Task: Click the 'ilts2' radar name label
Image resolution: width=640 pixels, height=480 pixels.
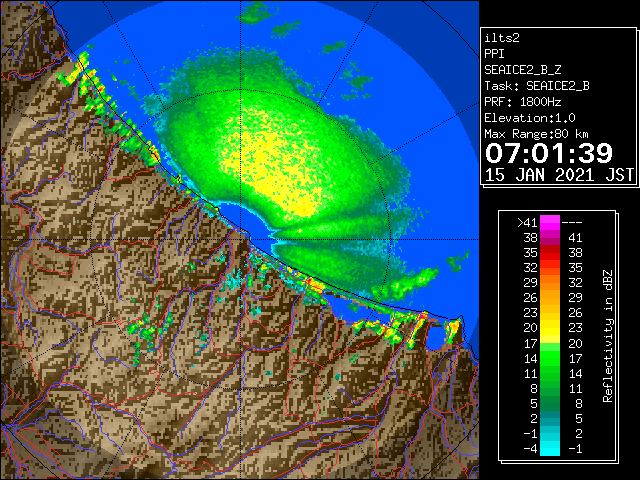Action: pyautogui.click(x=502, y=38)
